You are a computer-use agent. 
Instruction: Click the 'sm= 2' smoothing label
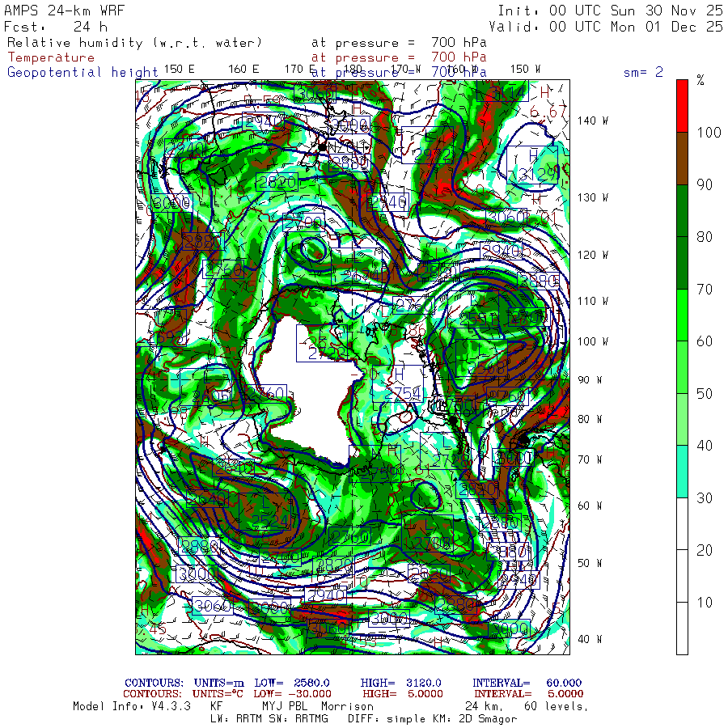pos(643,72)
